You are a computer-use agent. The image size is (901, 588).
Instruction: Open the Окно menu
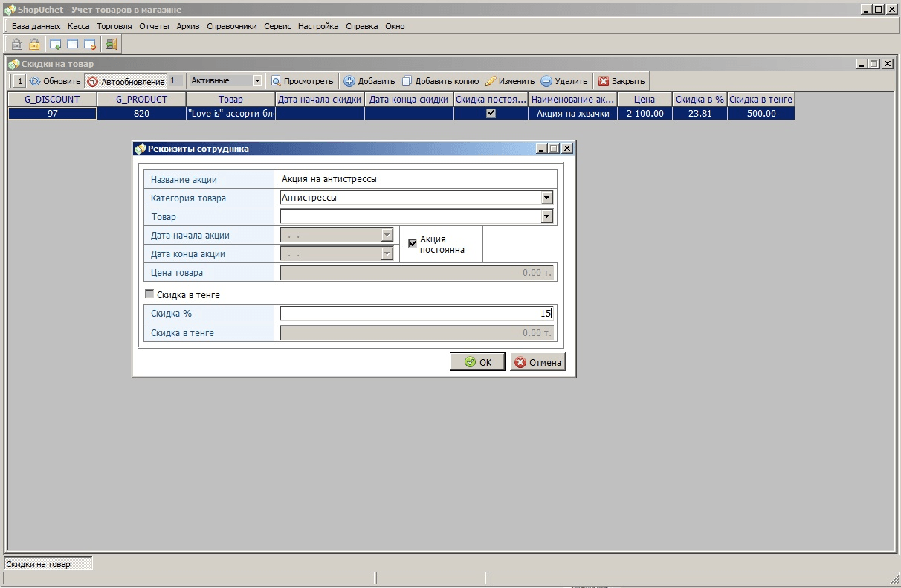click(395, 26)
